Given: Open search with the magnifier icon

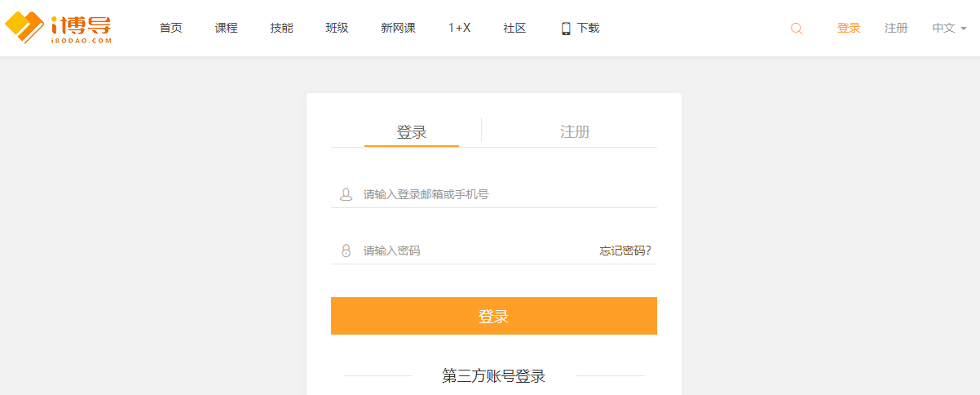Looking at the screenshot, I should tap(797, 29).
